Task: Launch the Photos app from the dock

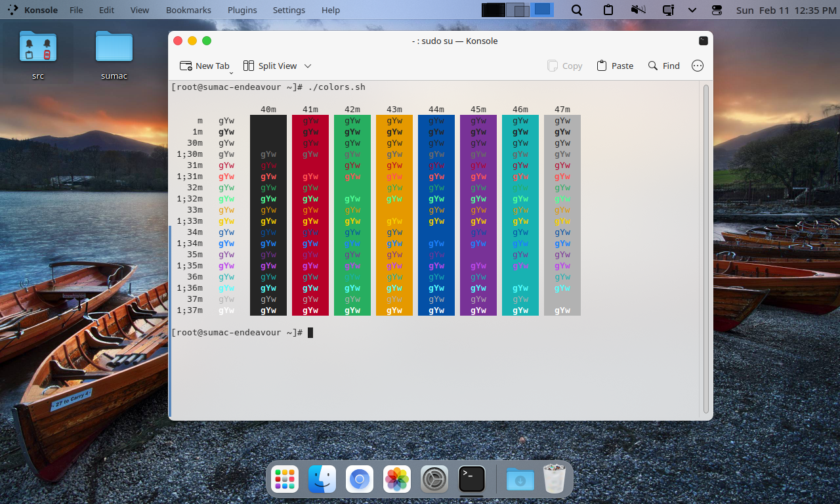Action: click(x=396, y=479)
